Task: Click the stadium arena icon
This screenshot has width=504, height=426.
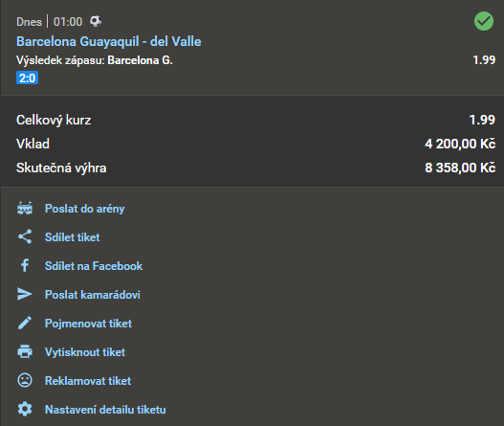Action: [25, 208]
